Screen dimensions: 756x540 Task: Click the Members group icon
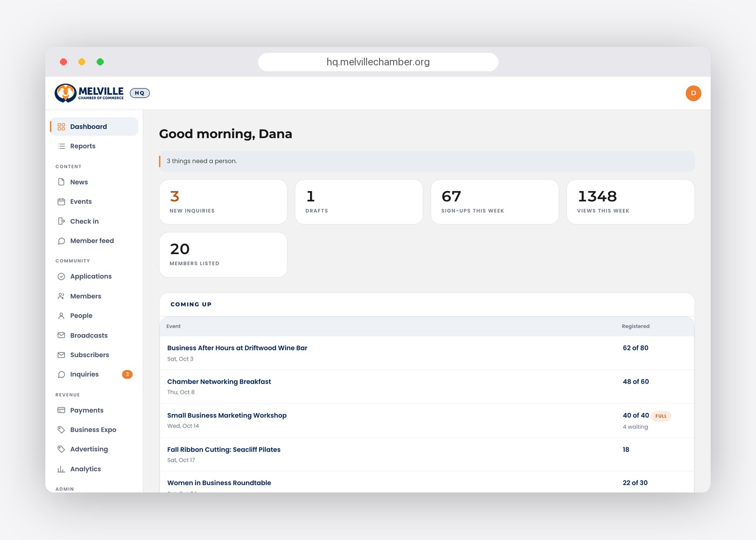tap(61, 296)
